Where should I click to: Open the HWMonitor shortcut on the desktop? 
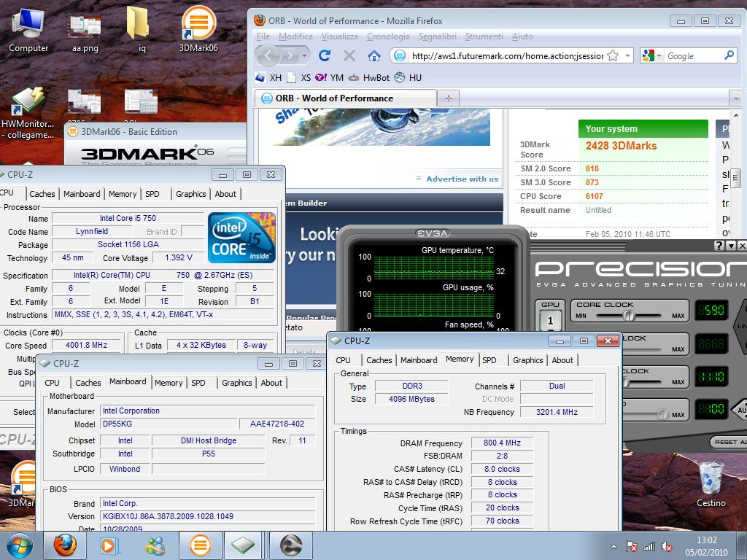pyautogui.click(x=28, y=113)
